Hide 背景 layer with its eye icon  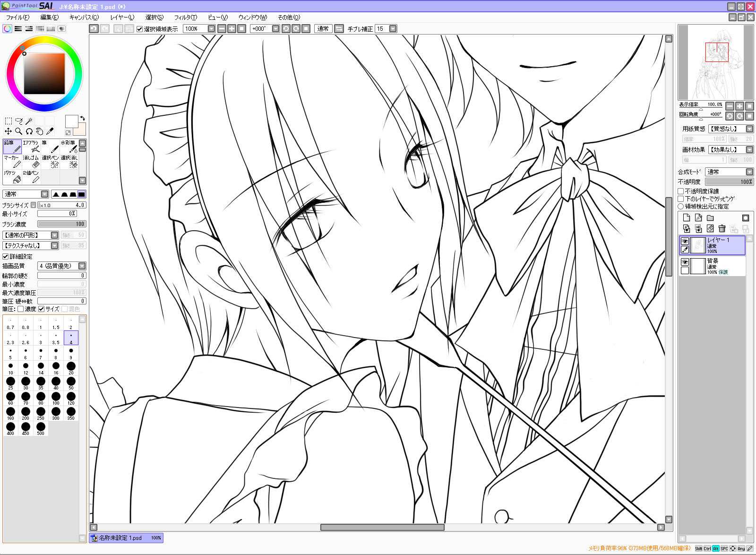tap(685, 262)
